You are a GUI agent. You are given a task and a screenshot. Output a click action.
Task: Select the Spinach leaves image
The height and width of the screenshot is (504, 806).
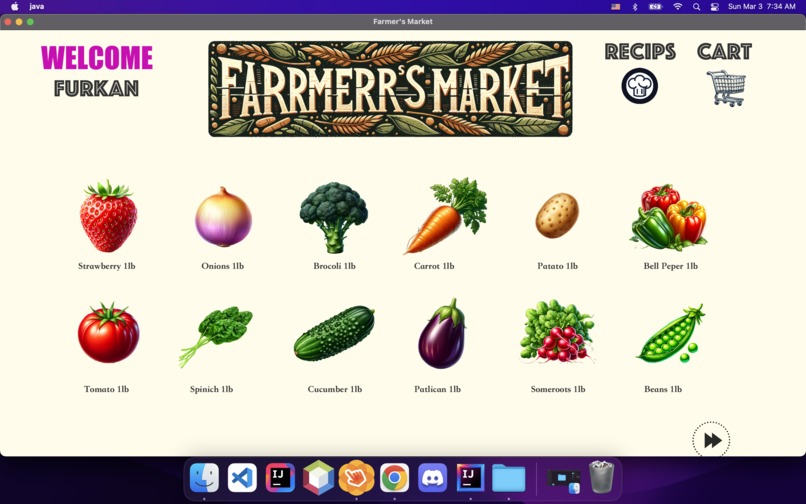pos(215,336)
